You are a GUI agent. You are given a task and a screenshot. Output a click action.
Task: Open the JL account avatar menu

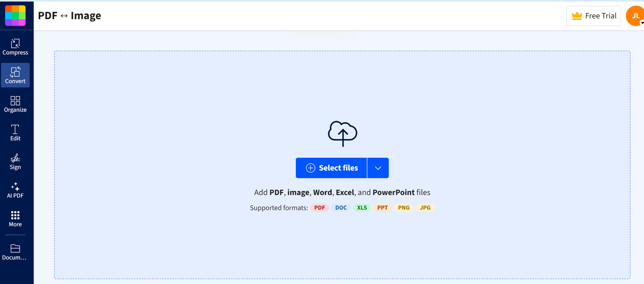(x=636, y=16)
